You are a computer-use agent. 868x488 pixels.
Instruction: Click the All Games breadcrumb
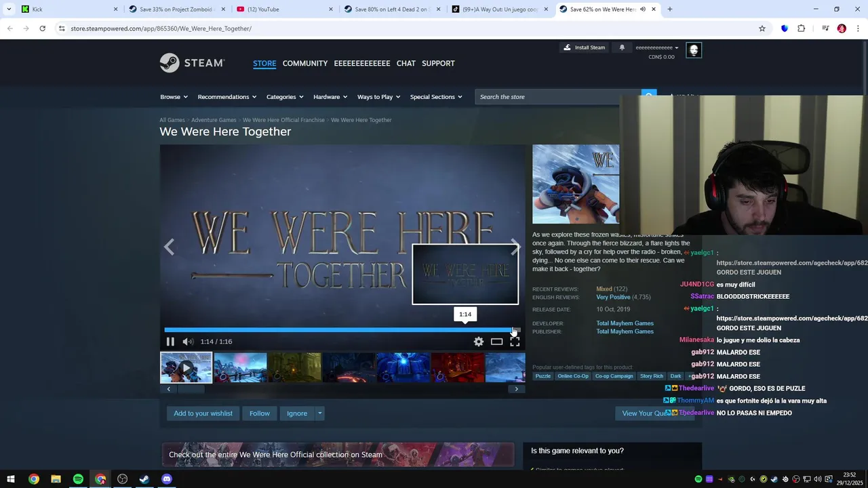point(172,120)
